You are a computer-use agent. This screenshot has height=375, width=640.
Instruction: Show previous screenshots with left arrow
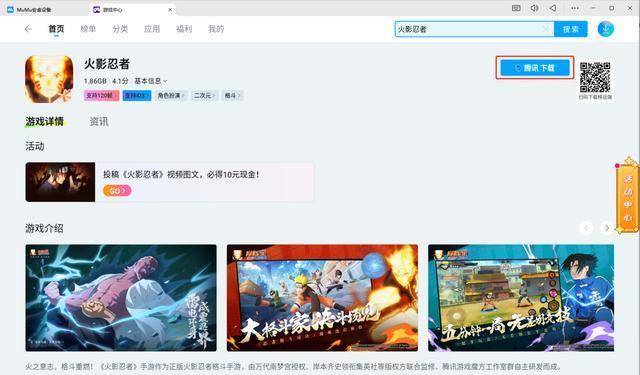[x=586, y=228]
